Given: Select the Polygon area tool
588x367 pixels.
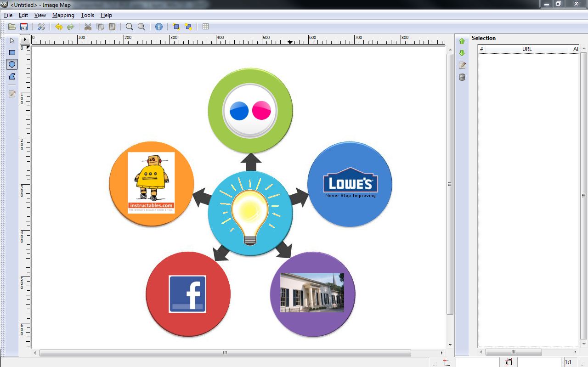Looking at the screenshot, I should point(12,76).
